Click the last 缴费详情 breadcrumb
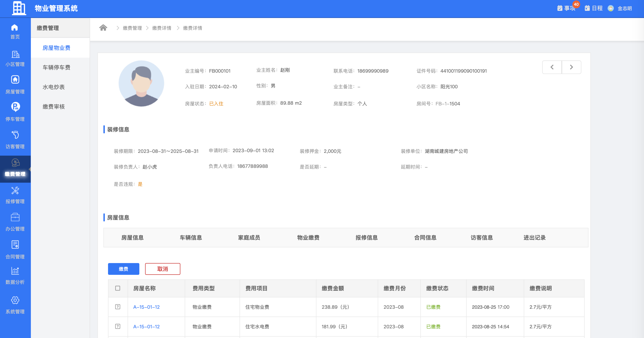The image size is (644, 338). coord(193,28)
